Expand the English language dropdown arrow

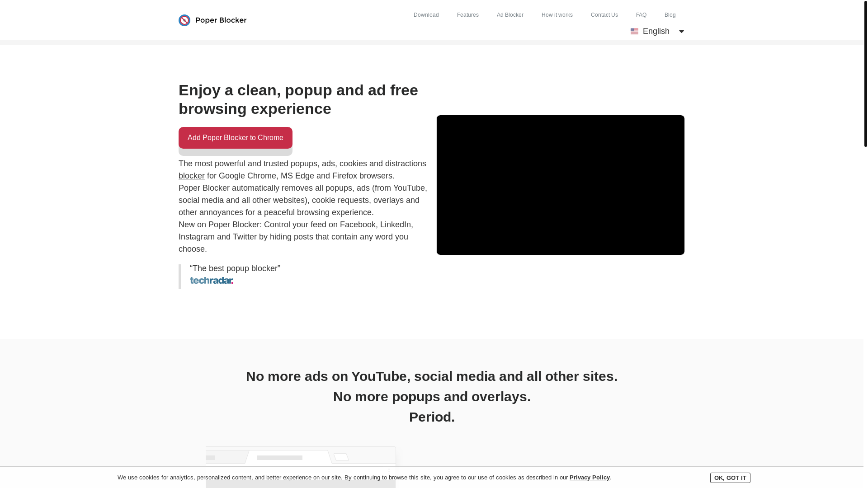click(x=681, y=31)
